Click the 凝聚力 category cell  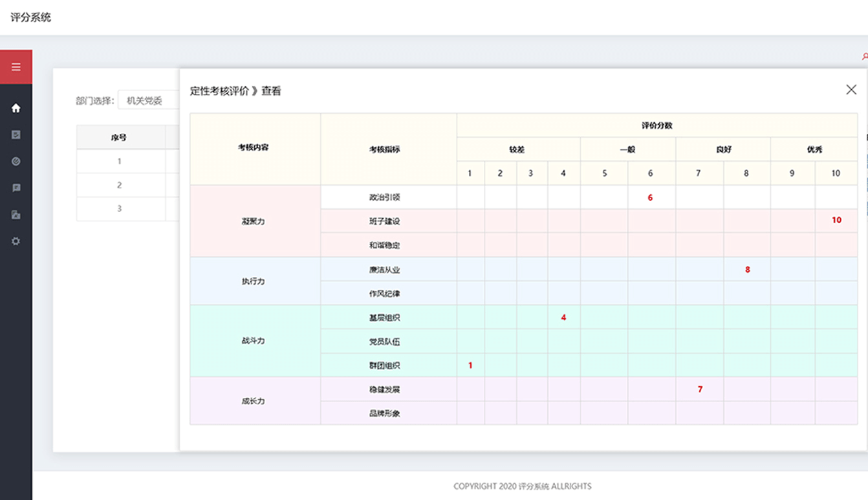tap(254, 221)
